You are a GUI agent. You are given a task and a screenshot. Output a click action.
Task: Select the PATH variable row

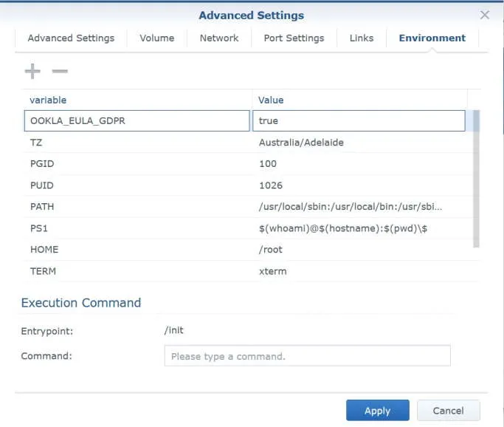tap(137, 207)
